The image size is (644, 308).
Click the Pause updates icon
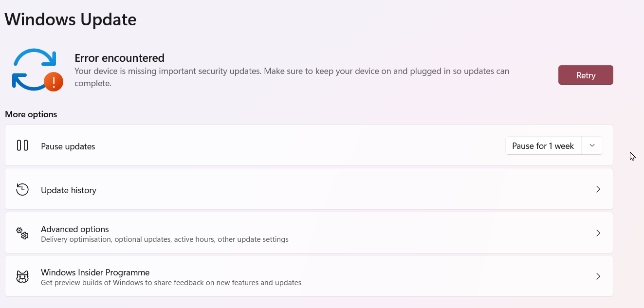pos(22,145)
